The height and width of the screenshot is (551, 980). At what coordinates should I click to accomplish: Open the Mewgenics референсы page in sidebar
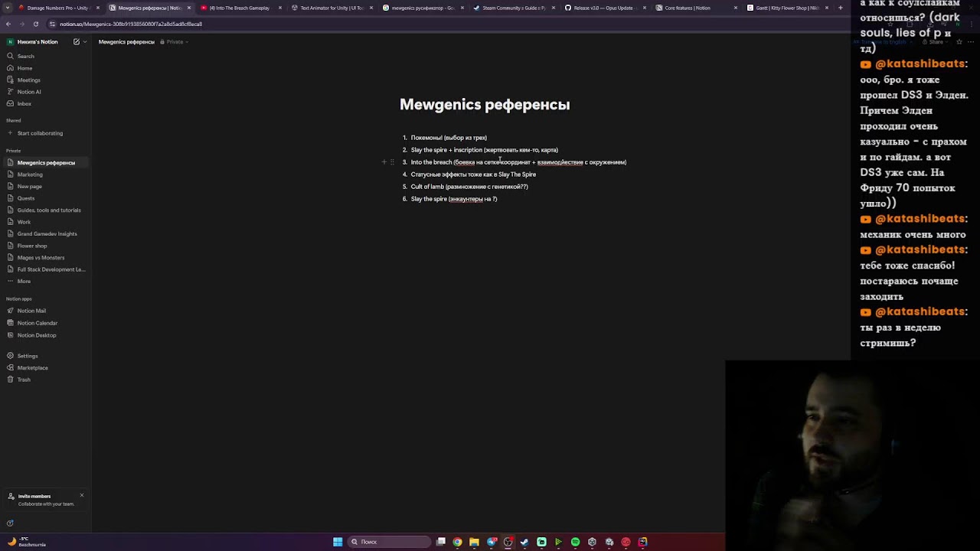[46, 162]
